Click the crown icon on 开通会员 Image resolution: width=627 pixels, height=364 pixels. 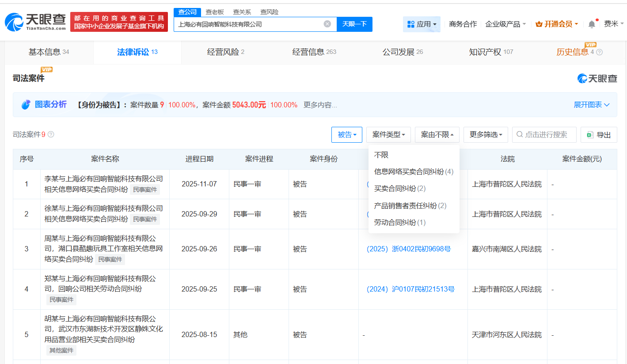[539, 23]
